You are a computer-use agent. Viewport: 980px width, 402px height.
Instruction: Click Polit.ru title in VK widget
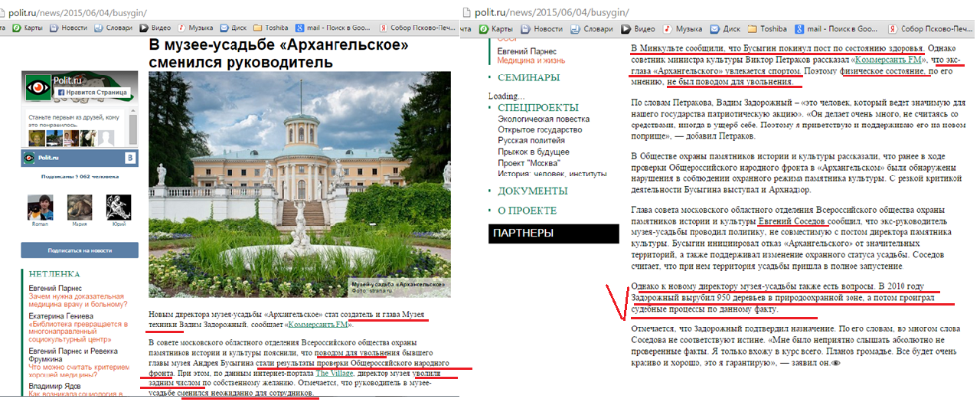(49, 157)
